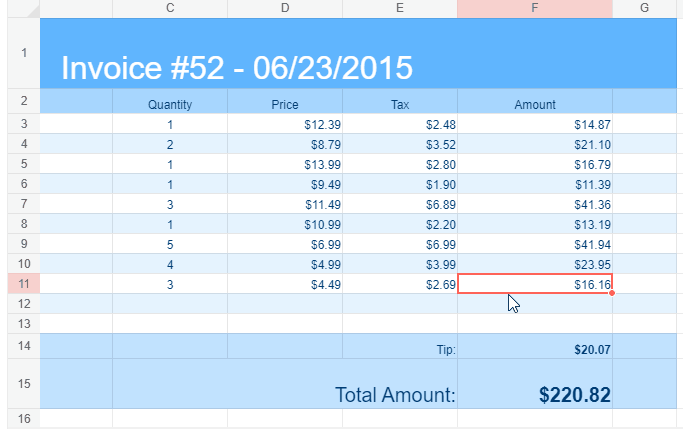Click the Amount column heading cell
Screen dimensions: 683x429
[535, 101]
